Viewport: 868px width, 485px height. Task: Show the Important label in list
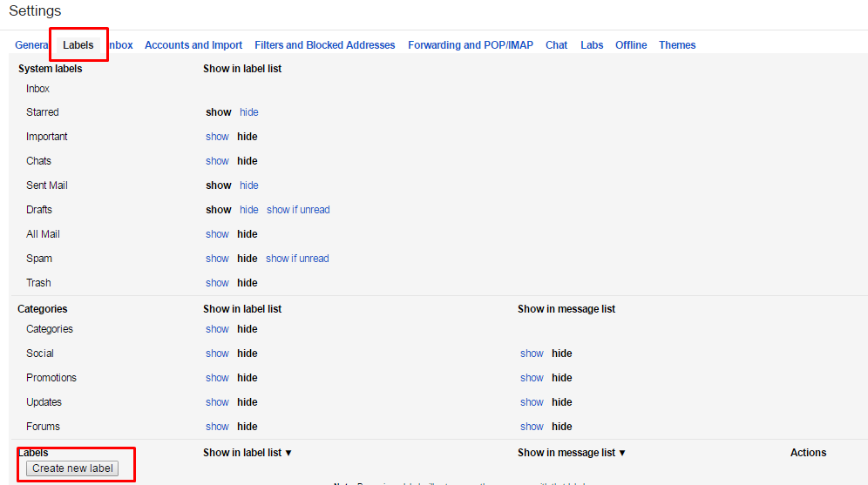(217, 137)
